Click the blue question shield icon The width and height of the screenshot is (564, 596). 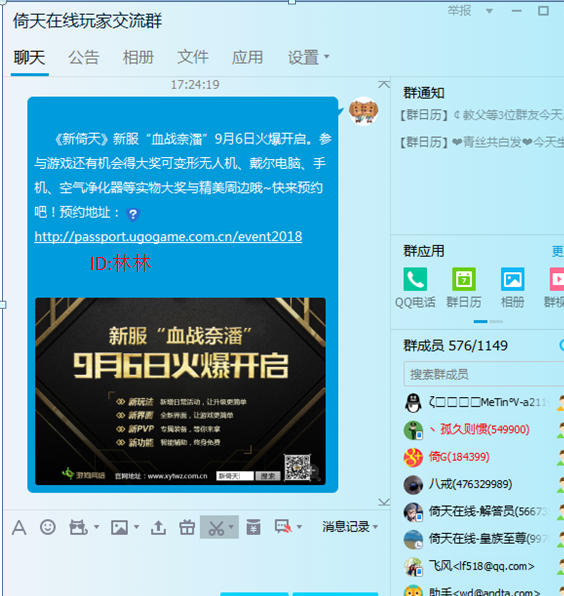tap(133, 215)
